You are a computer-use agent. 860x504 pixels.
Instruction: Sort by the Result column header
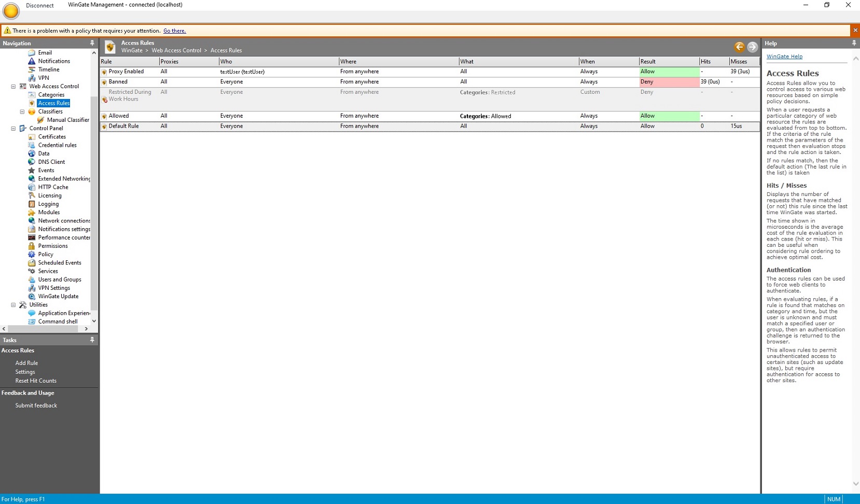(x=669, y=61)
